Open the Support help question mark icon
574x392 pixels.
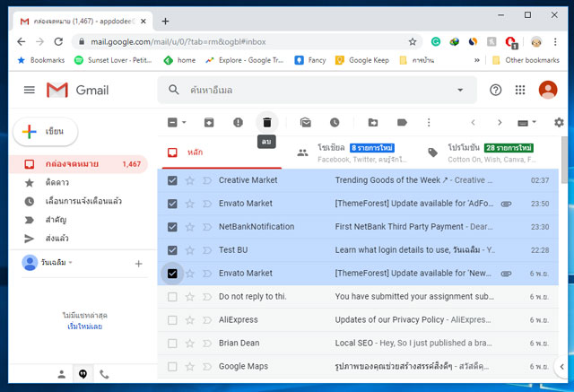click(x=495, y=90)
